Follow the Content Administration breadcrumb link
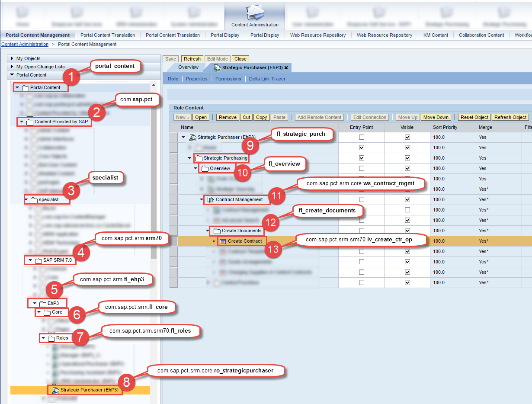532x404 pixels. click(x=25, y=44)
